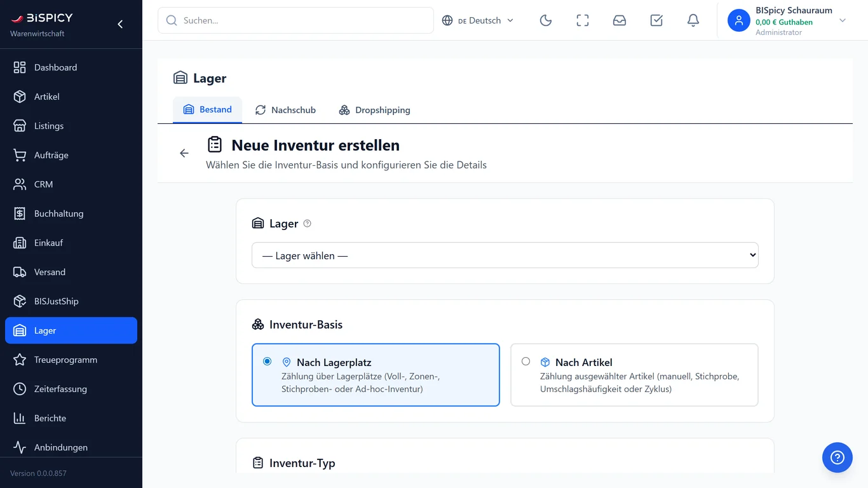Open the Deutsch language dropdown
Screen dimensions: 868x488
tap(478, 20)
